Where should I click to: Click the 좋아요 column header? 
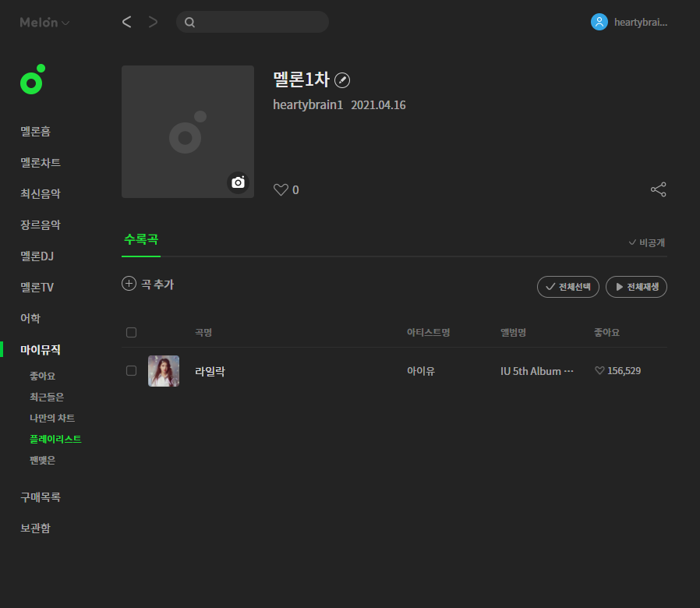606,333
